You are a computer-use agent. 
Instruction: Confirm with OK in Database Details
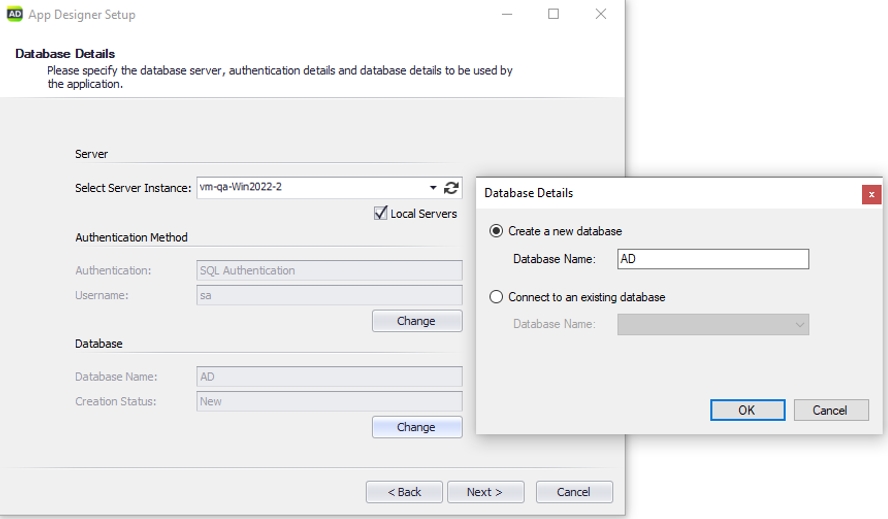748,410
